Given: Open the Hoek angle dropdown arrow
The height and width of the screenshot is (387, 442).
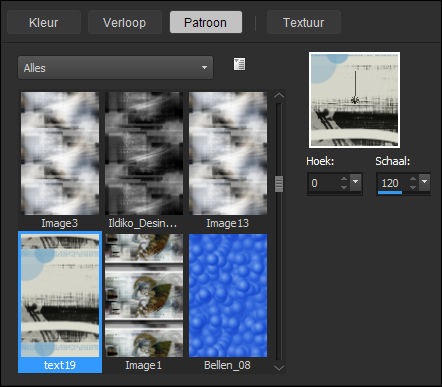Looking at the screenshot, I should coord(356,182).
